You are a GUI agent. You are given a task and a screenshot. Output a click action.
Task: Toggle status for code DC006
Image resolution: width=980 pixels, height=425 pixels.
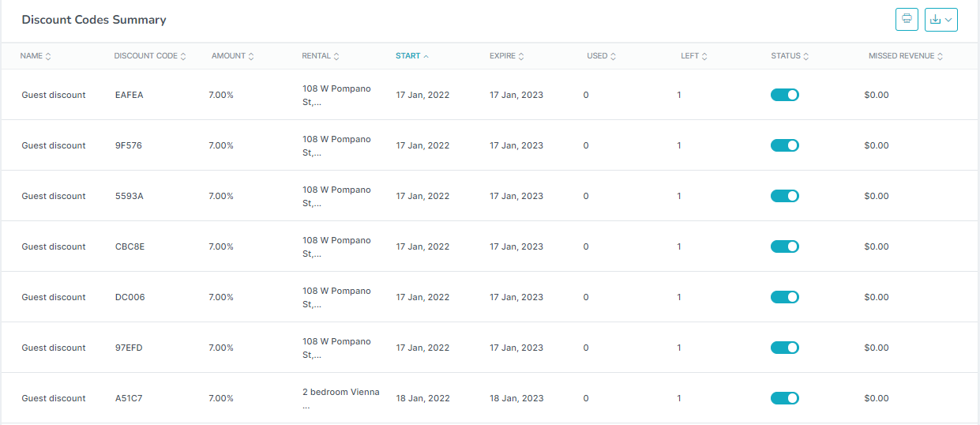coord(785,297)
